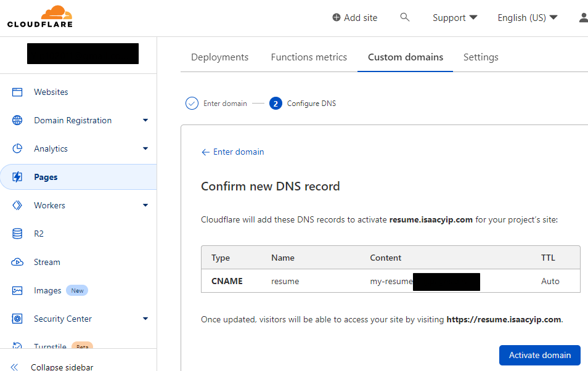This screenshot has width=588, height=371.
Task: Open the Settings tab
Action: (481, 57)
